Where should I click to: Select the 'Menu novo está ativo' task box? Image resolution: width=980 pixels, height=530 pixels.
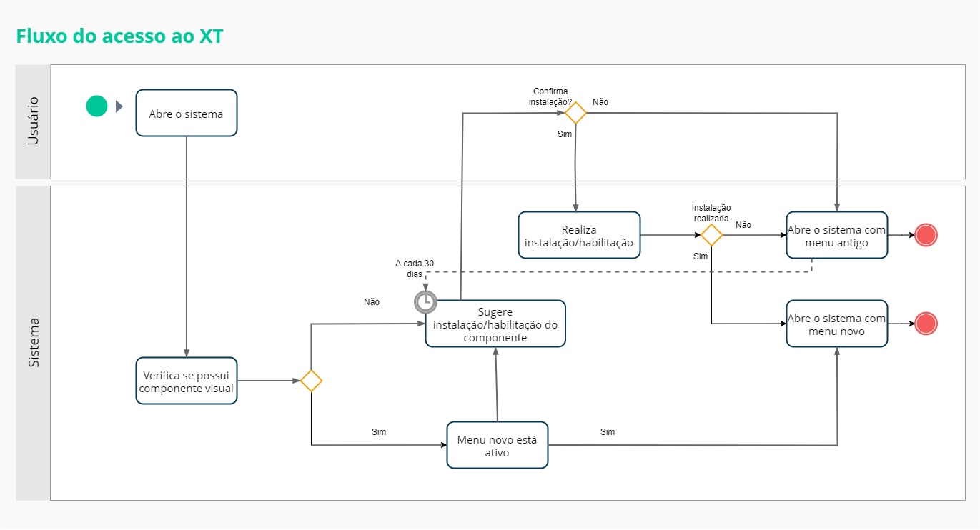[x=498, y=445]
